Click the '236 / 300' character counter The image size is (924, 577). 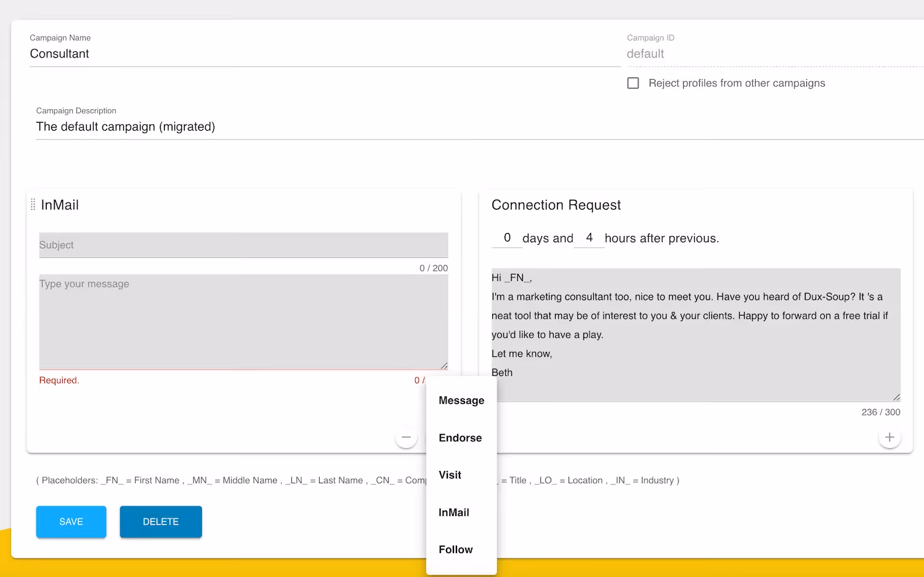[x=881, y=412]
